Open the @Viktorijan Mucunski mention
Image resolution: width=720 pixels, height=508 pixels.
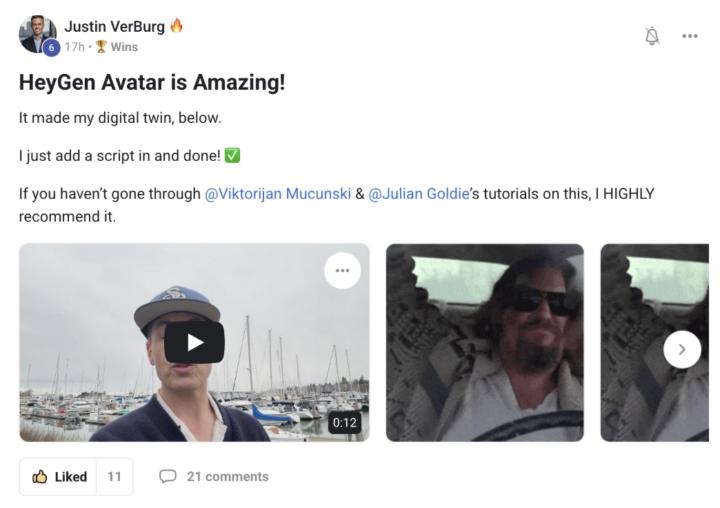pyautogui.click(x=277, y=194)
